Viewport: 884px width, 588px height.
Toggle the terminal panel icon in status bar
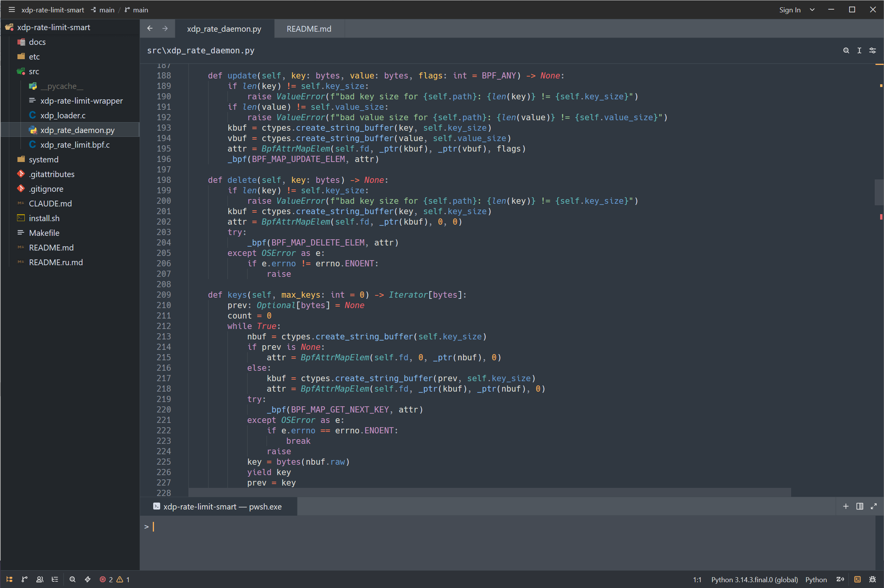(x=857, y=579)
